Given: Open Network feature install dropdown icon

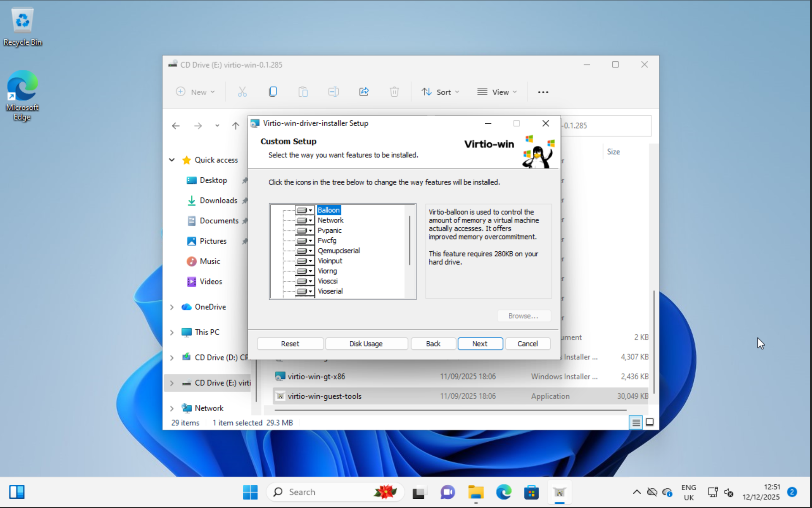Looking at the screenshot, I should (x=304, y=220).
